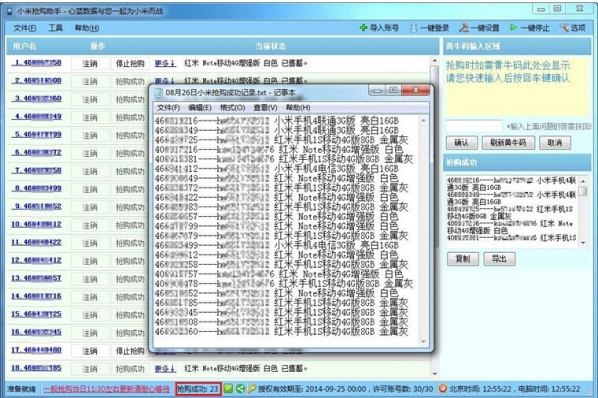The width and height of the screenshot is (598, 398).
Task: Click the 一键停止 green arrow toolbar item
Action: click(530, 28)
